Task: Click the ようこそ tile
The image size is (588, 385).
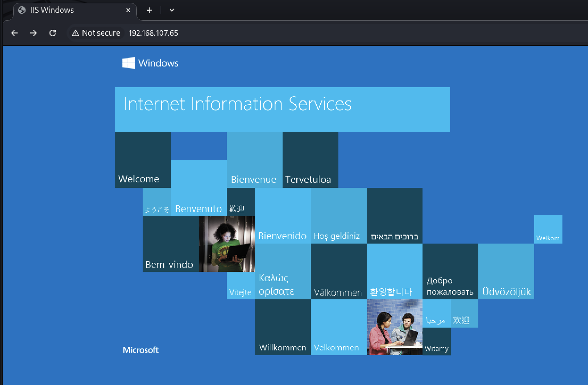Action: [x=157, y=202]
